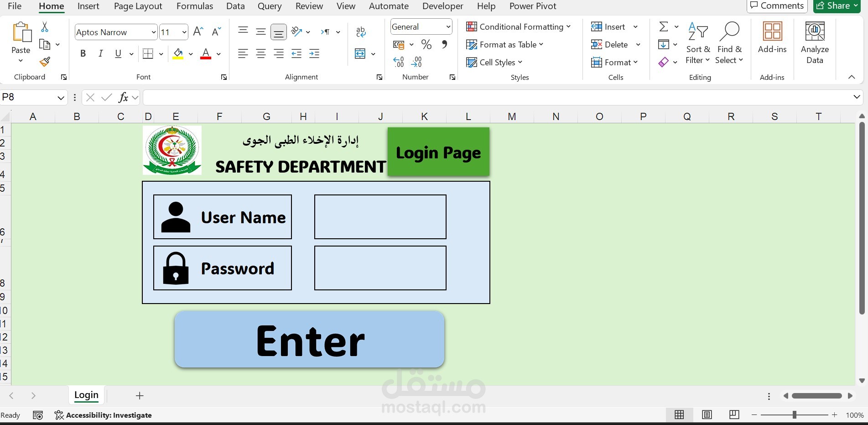Toggle Underline formatting
868x425 pixels.
click(118, 53)
